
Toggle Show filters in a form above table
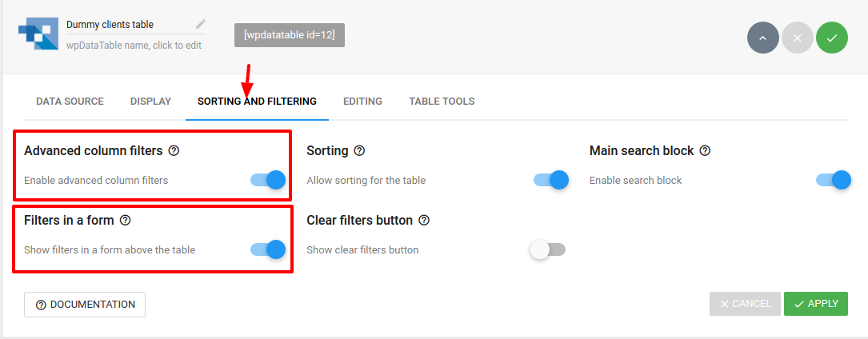click(268, 249)
